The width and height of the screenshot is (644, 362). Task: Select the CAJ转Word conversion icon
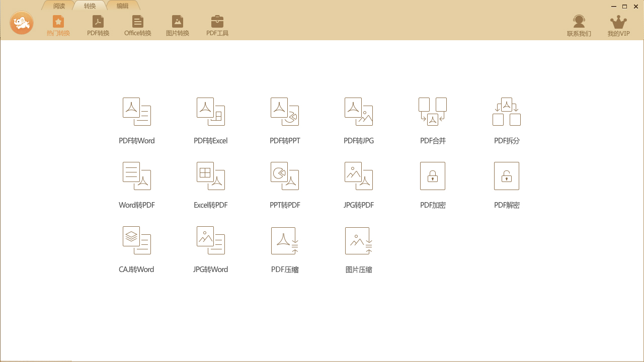click(x=136, y=241)
